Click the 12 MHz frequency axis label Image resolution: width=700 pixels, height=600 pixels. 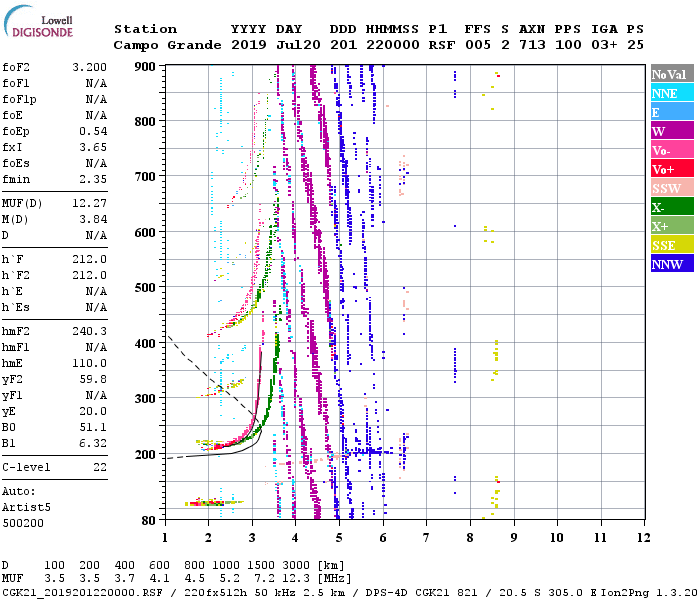pyautogui.click(x=644, y=537)
